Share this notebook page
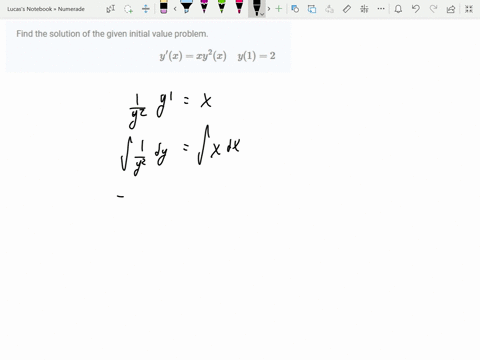 coord(451,9)
